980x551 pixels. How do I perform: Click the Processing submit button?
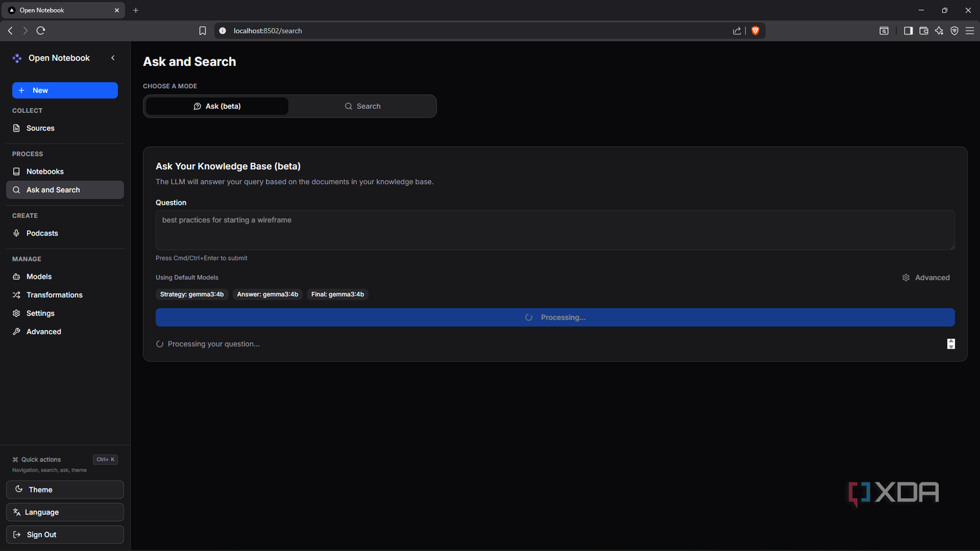555,317
